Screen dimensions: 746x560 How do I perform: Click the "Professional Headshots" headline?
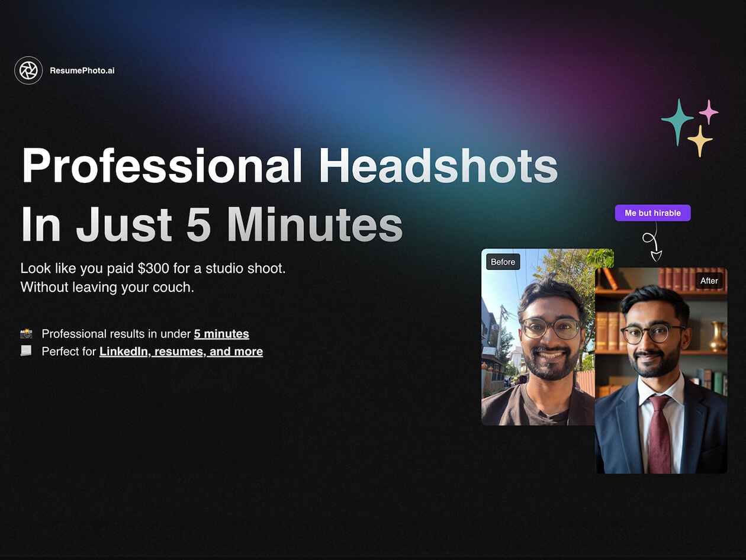[290, 165]
